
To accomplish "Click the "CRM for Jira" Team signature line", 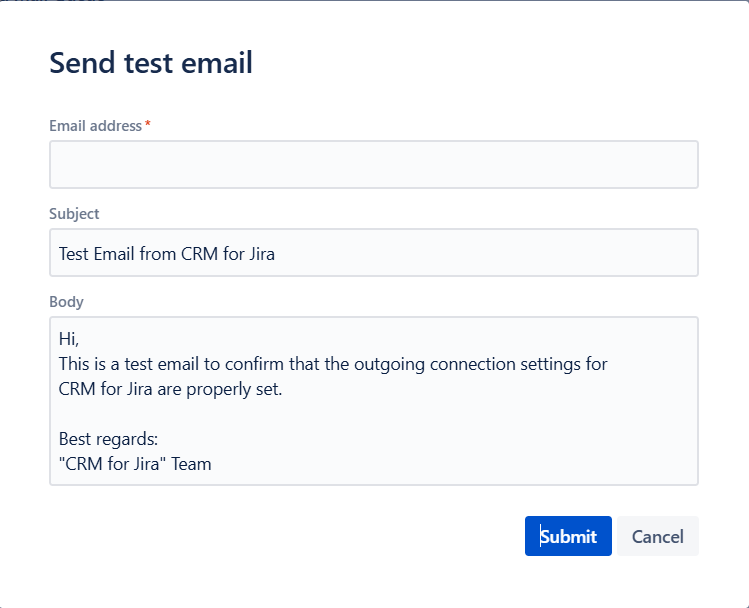I will (x=135, y=464).
